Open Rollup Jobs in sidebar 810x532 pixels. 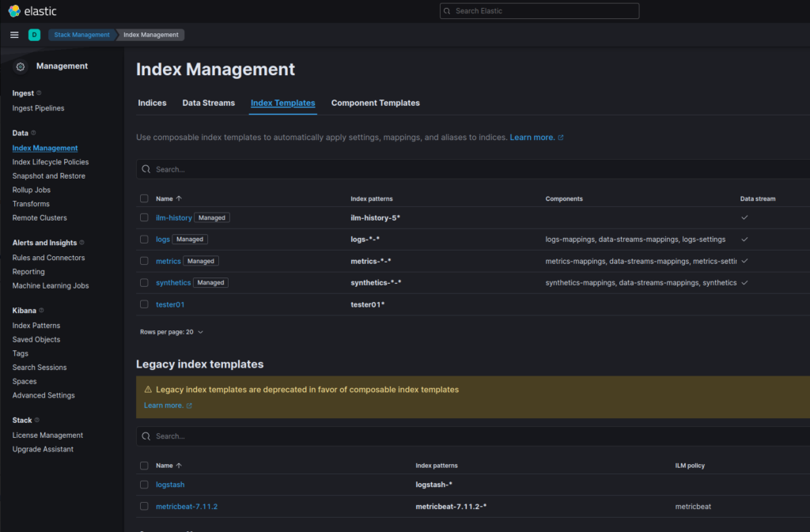pyautogui.click(x=32, y=190)
